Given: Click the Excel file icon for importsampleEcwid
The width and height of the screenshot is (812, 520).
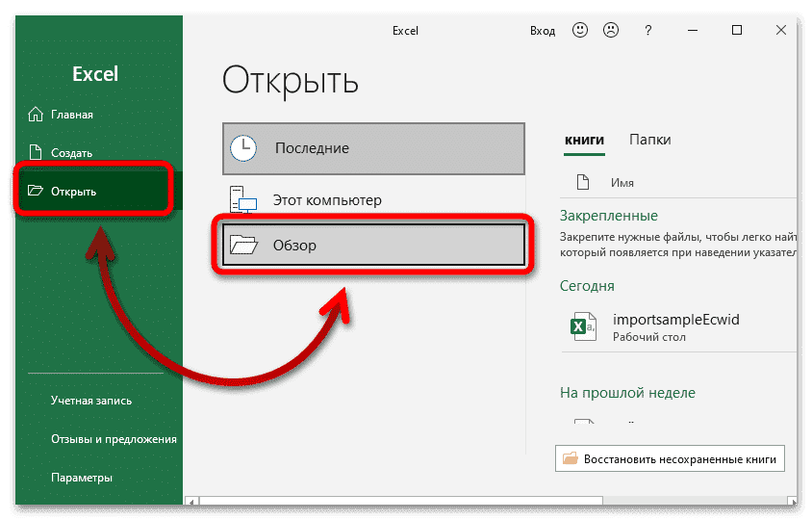Looking at the screenshot, I should pyautogui.click(x=581, y=325).
